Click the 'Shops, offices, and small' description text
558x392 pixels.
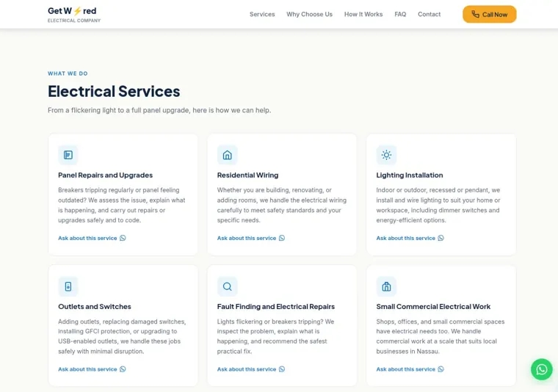[x=441, y=336]
